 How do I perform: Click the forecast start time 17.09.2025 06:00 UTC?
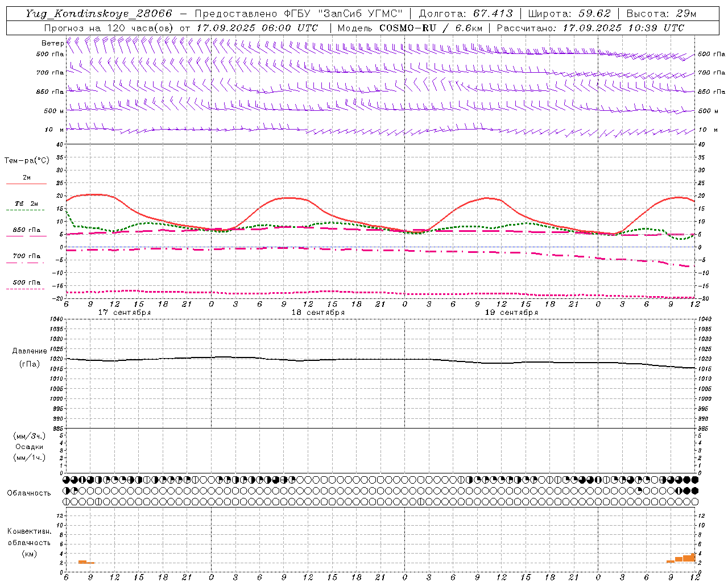point(258,28)
